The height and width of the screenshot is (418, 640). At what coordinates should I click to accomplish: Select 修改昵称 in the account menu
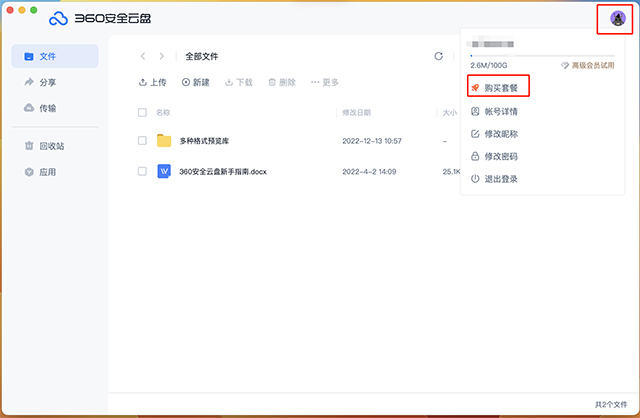(495, 134)
